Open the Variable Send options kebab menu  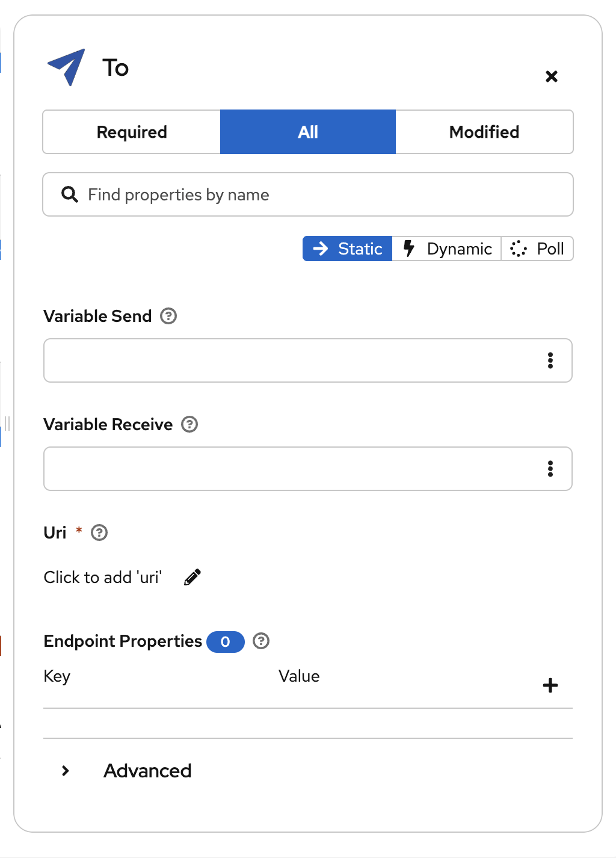550,360
